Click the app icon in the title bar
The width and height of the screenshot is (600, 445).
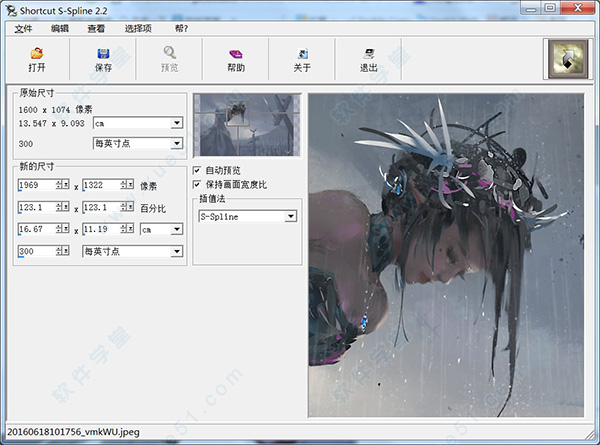(x=11, y=10)
